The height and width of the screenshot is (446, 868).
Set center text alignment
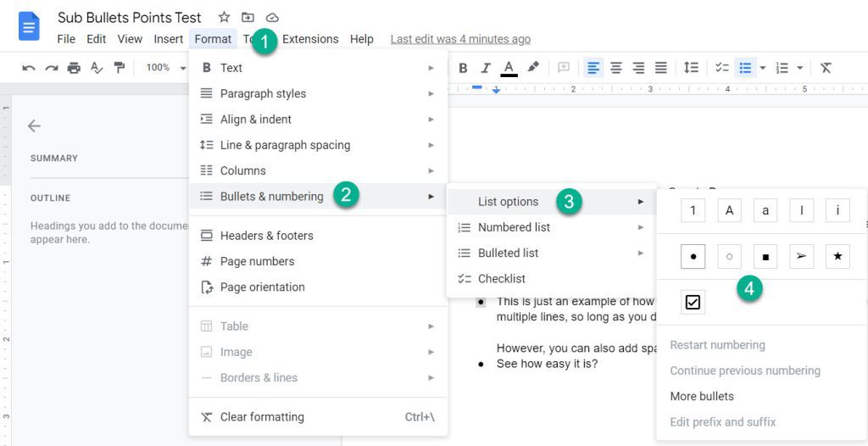[615, 68]
